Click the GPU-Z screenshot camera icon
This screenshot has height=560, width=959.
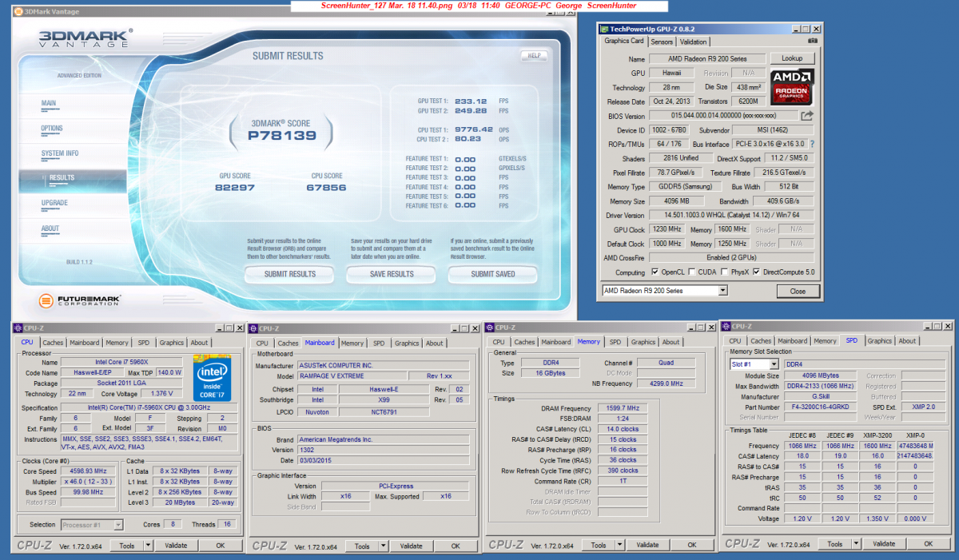tap(813, 41)
